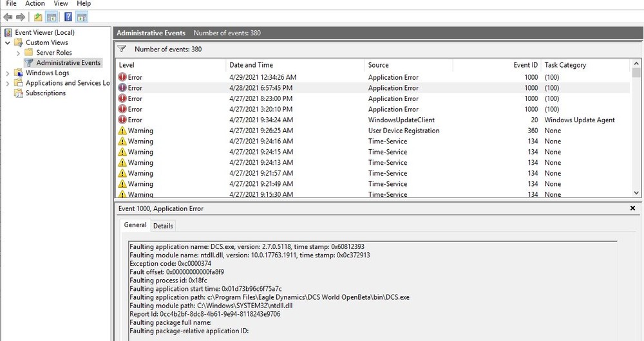644x341 pixels.
Task: Click the error icon for WindowsUpdateClient event
Action: pyautogui.click(x=122, y=120)
